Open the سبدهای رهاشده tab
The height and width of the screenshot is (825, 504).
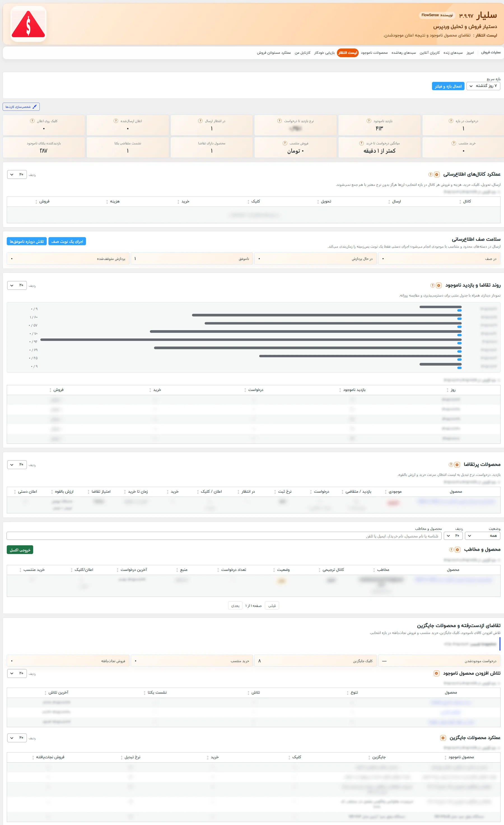404,53
